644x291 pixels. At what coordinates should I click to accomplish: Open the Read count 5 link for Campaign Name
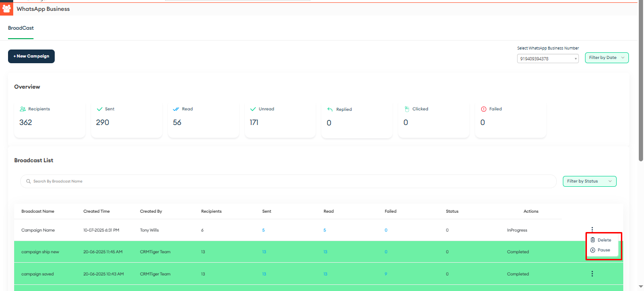(325, 230)
